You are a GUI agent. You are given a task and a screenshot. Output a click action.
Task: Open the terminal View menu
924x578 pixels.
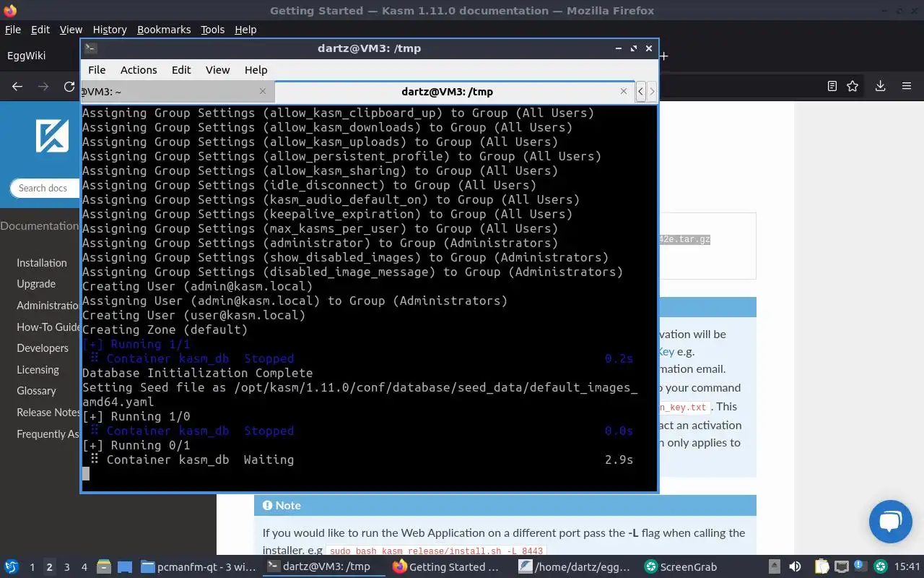coord(217,70)
